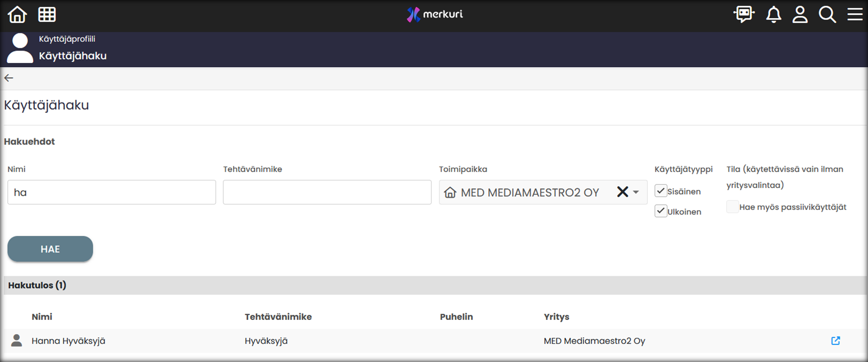Open Käyttäjäprofiili breadcrumb link

pos(67,39)
